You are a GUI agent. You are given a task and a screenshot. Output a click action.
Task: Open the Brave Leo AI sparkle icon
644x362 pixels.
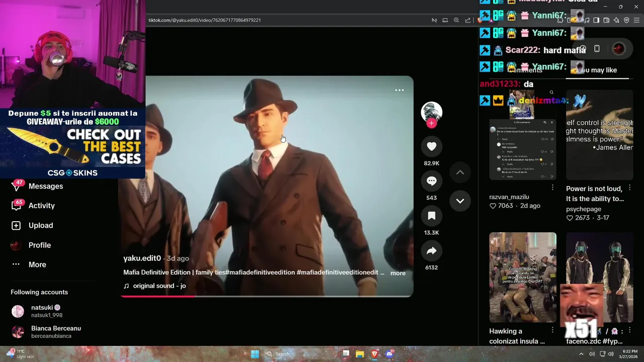pyautogui.click(x=616, y=20)
